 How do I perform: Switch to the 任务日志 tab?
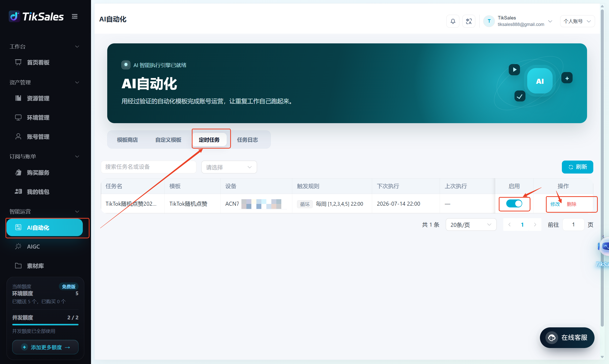[247, 140]
